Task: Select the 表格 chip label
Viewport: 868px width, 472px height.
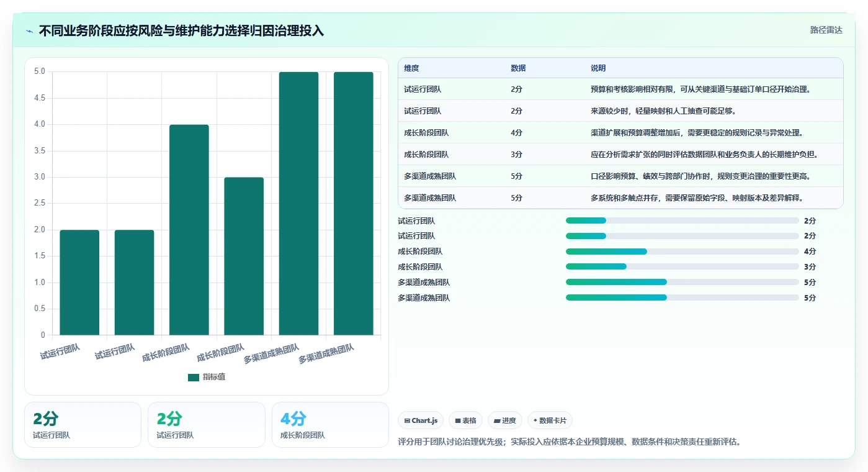Action: click(x=469, y=420)
